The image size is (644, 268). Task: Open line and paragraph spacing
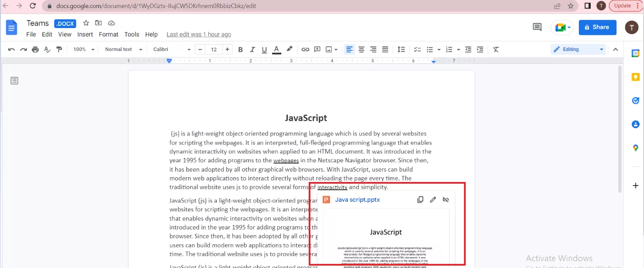click(401, 49)
